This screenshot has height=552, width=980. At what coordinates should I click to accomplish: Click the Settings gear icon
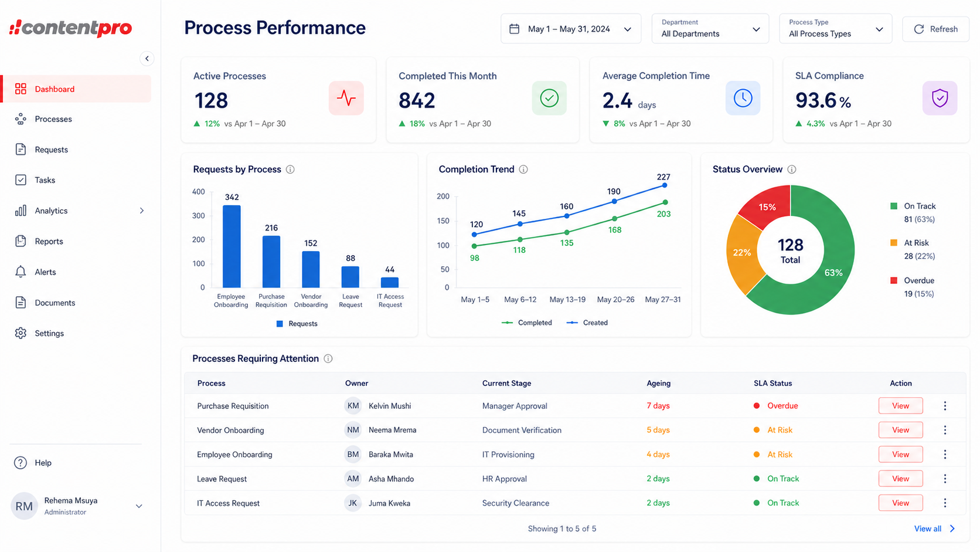[21, 333]
